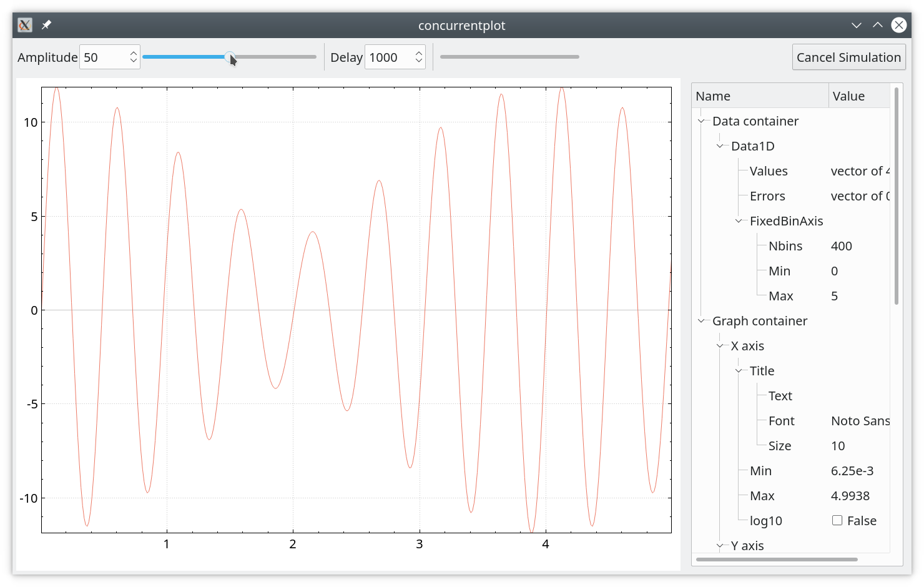Select the Font tree row
This screenshot has width=924, height=587.
[x=792, y=421]
